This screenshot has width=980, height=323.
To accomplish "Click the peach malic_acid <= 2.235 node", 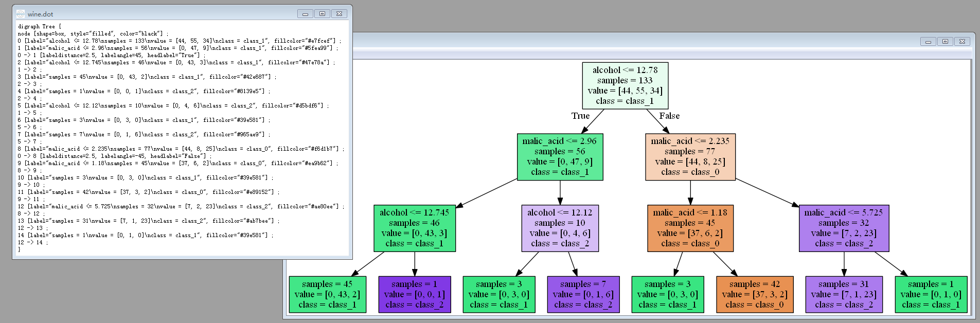I will tap(690, 157).
